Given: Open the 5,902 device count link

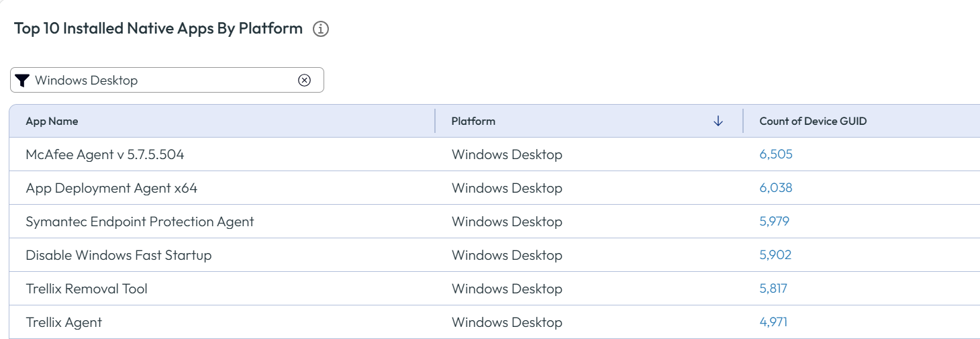Looking at the screenshot, I should 775,255.
